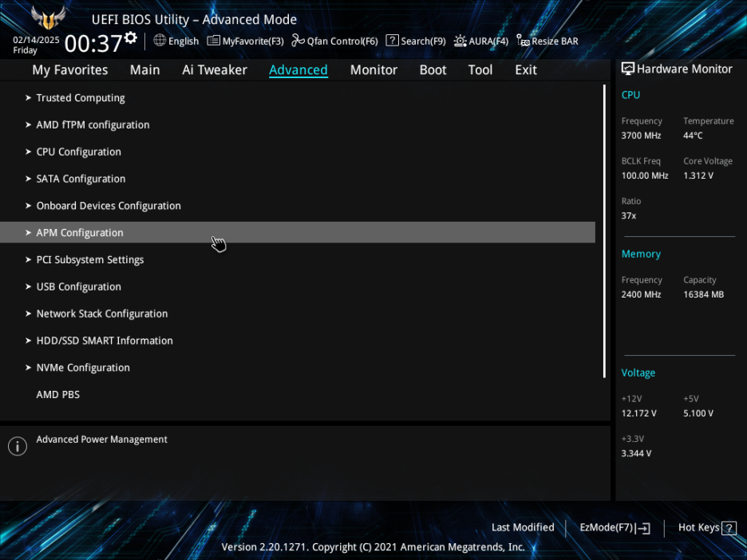The width and height of the screenshot is (747, 560).
Task: Expand the HDD/SSD SMART Information arrow
Action: pyautogui.click(x=28, y=341)
